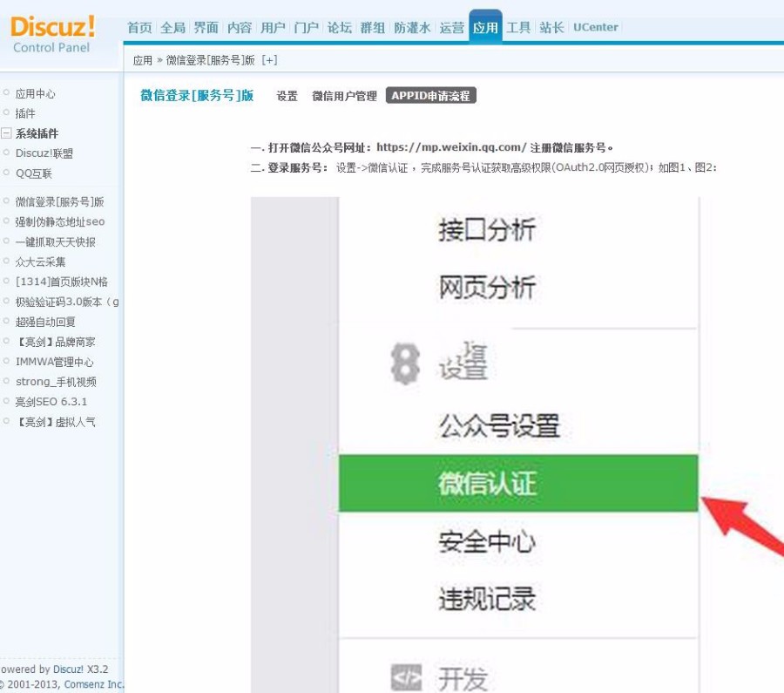Viewport: 784px width, 693px height.
Task: Switch to the 设置 plugin tab
Action: [287, 96]
